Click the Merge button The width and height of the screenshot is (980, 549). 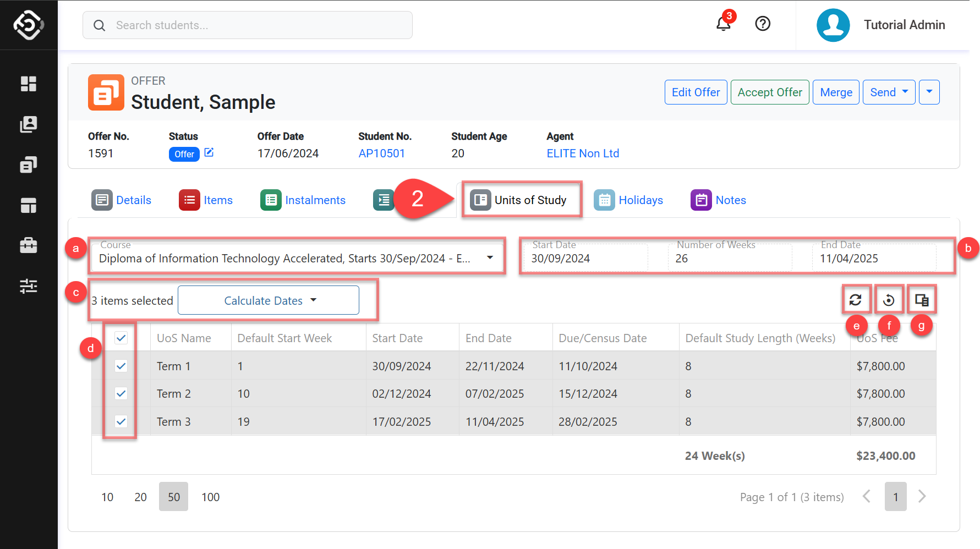coord(836,92)
